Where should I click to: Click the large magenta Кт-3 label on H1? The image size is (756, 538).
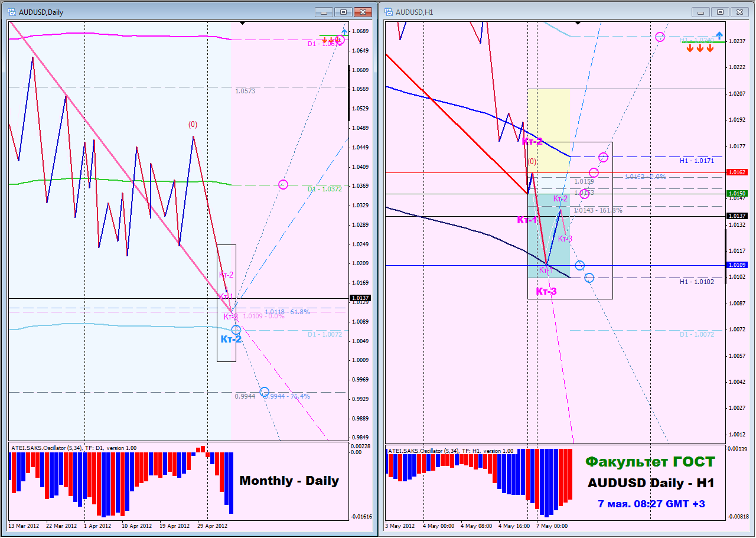tap(546, 291)
